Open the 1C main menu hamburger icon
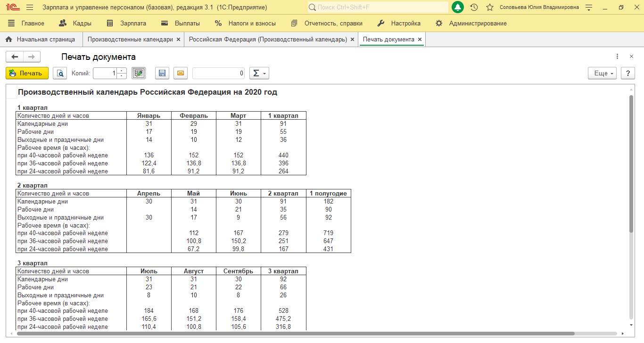The height and width of the screenshot is (343, 644). coord(30,8)
